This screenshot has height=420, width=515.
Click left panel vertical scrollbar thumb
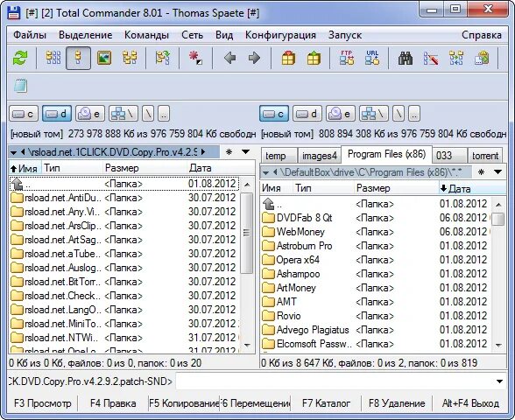(246, 233)
